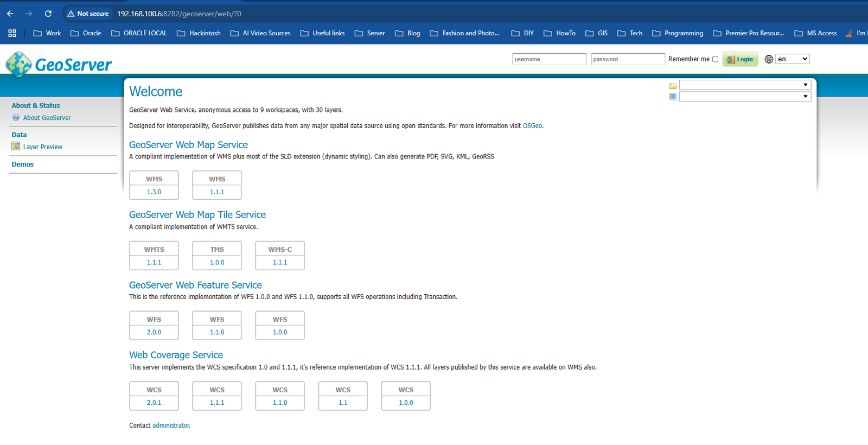868x445 pixels.
Task: Click the Layer Preview map icon
Action: click(16, 147)
